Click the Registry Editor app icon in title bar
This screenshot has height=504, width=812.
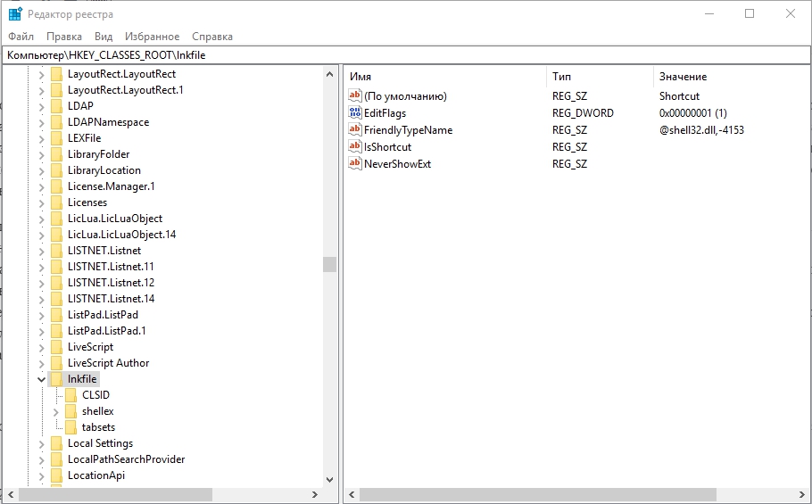pyautogui.click(x=15, y=14)
